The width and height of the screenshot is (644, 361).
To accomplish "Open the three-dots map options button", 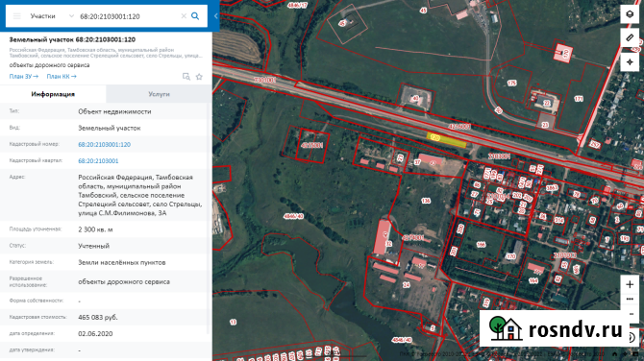I will coord(630,299).
